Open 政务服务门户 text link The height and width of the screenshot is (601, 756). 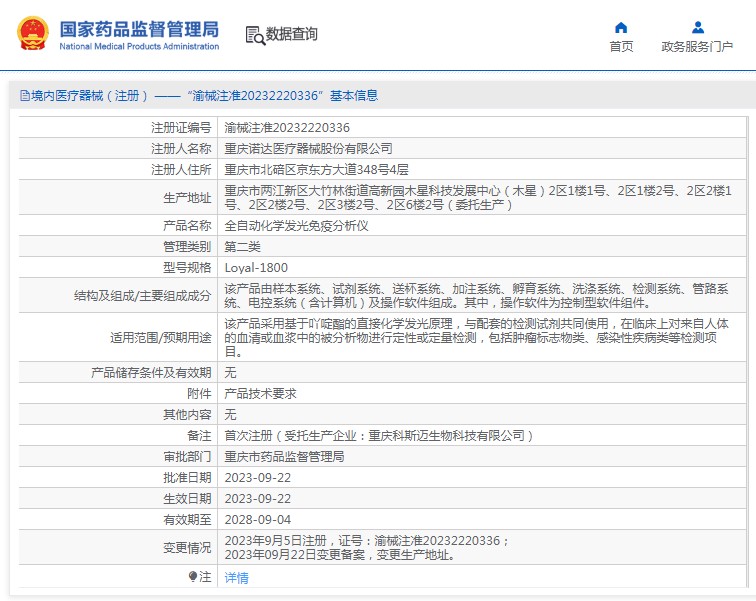pyautogui.click(x=697, y=46)
